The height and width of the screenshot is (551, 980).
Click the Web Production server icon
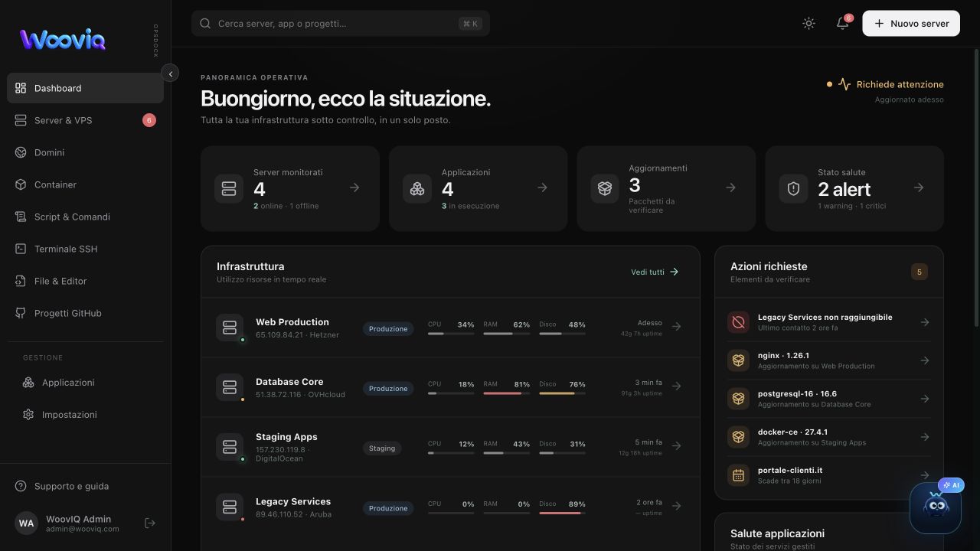pos(230,328)
